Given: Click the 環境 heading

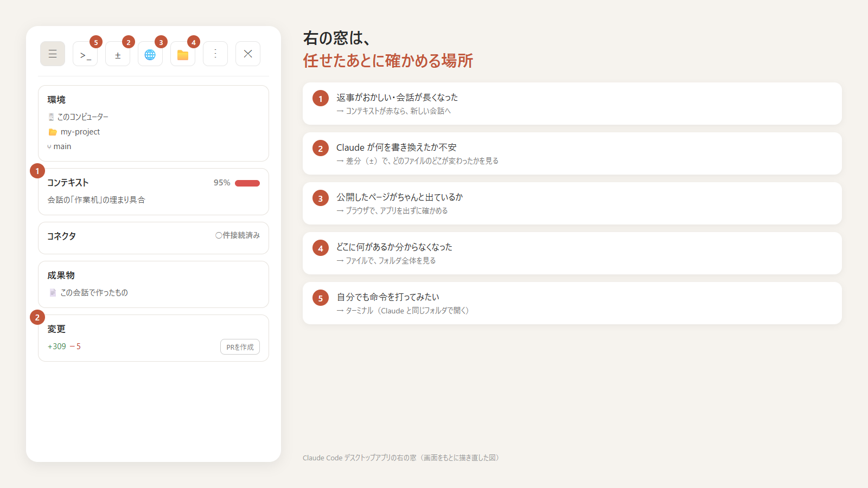Looking at the screenshot, I should [56, 100].
